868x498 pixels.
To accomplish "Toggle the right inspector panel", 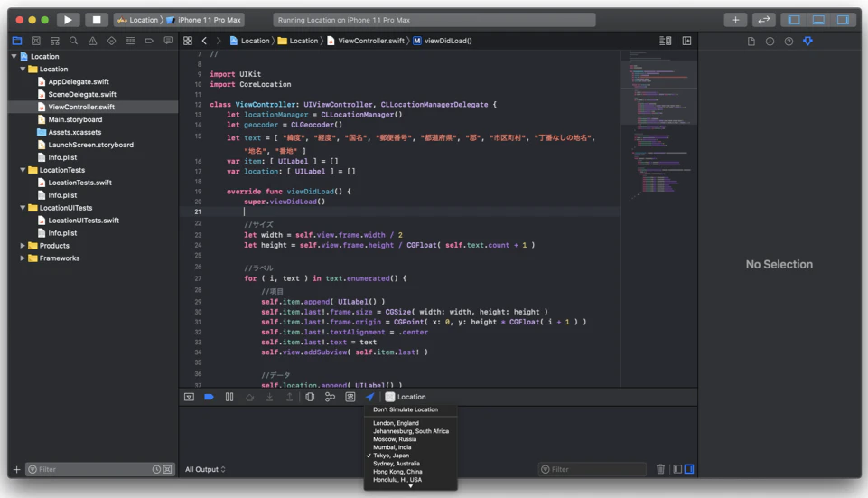I will click(x=843, y=20).
